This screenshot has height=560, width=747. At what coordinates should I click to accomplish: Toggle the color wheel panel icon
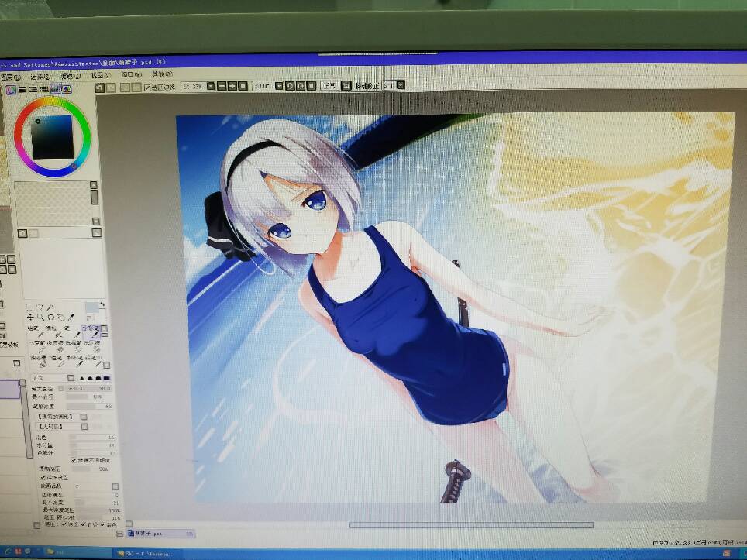(x=11, y=90)
